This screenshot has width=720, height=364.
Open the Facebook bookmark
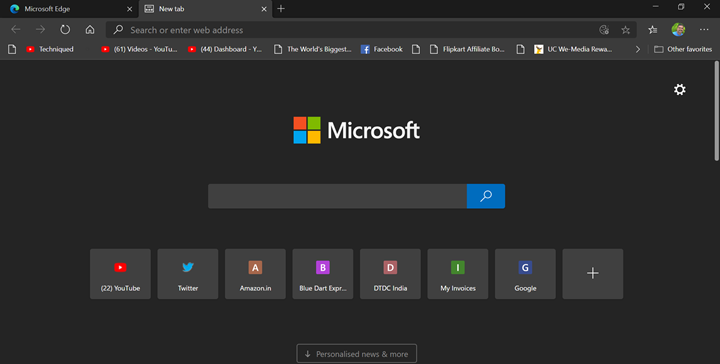[x=382, y=49]
